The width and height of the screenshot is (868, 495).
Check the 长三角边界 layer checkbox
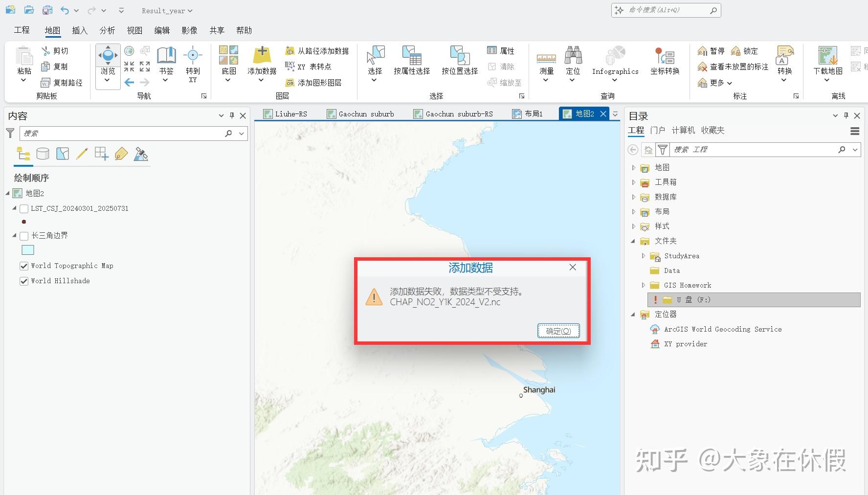(23, 236)
